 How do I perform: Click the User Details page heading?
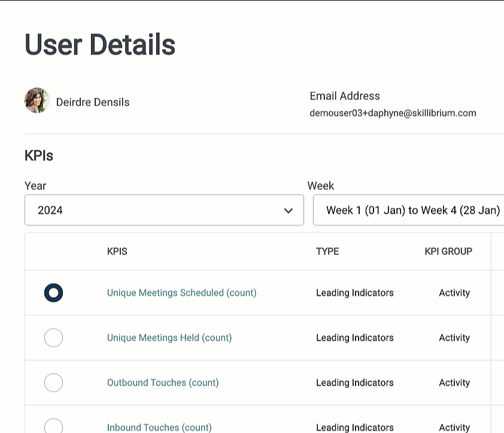pyautogui.click(x=100, y=45)
